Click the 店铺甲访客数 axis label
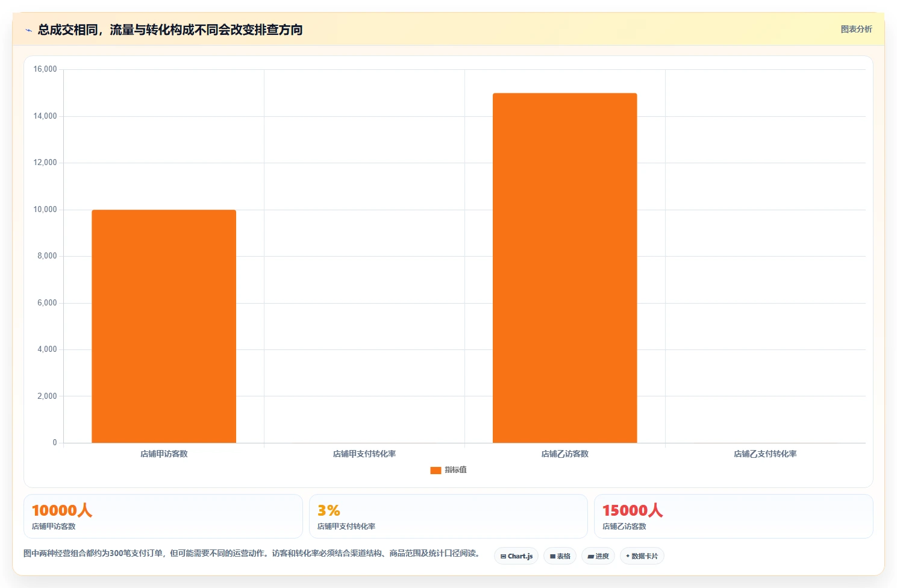This screenshot has width=897, height=588. coord(164,454)
